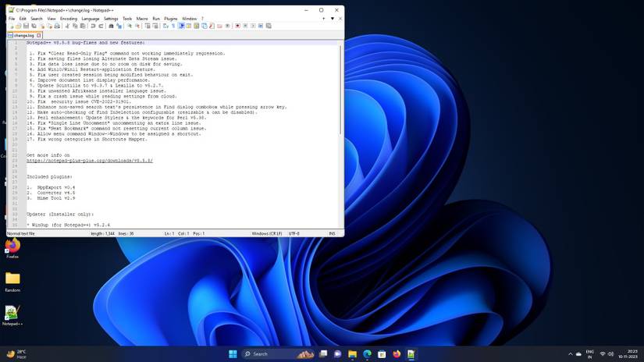Open the Encoding menu
644x362 pixels.
tap(69, 18)
